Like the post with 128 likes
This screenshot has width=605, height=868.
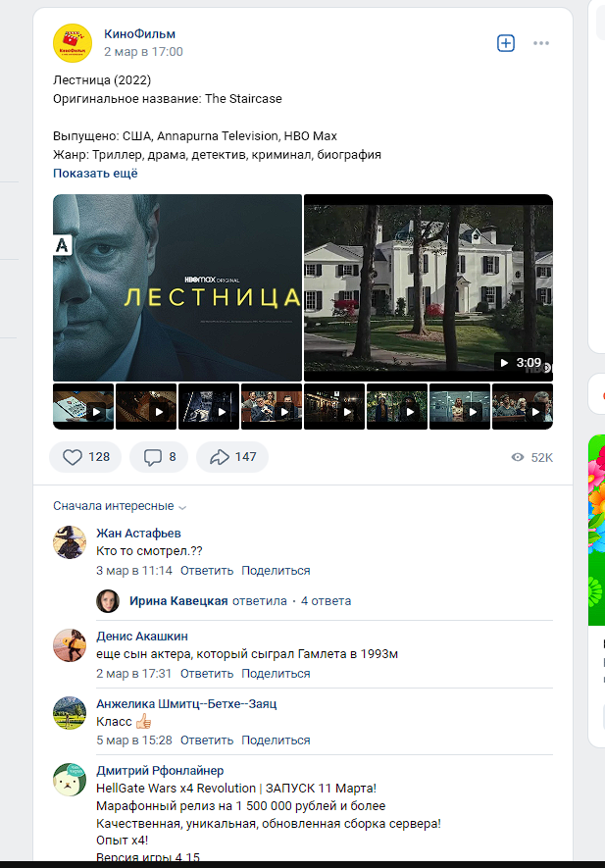point(85,457)
